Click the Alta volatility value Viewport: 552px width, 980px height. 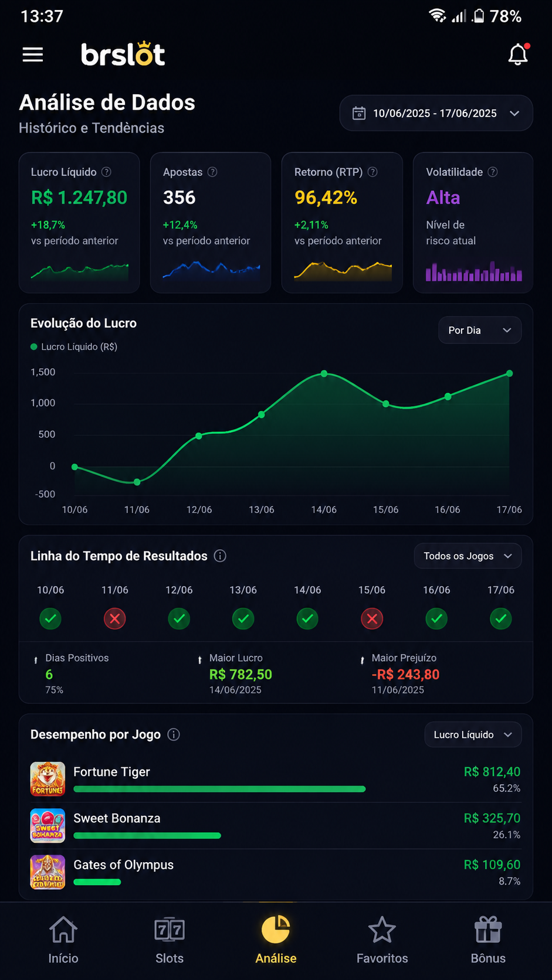(x=443, y=198)
